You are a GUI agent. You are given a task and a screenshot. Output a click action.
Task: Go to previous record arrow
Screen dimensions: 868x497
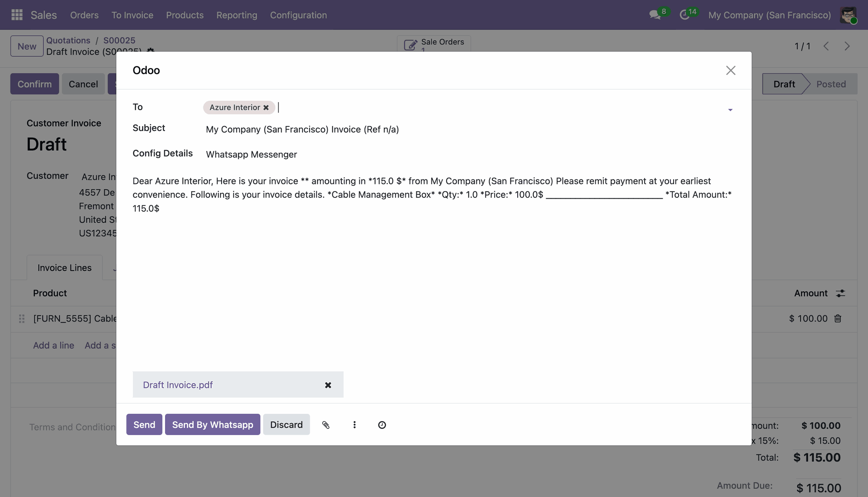click(826, 46)
